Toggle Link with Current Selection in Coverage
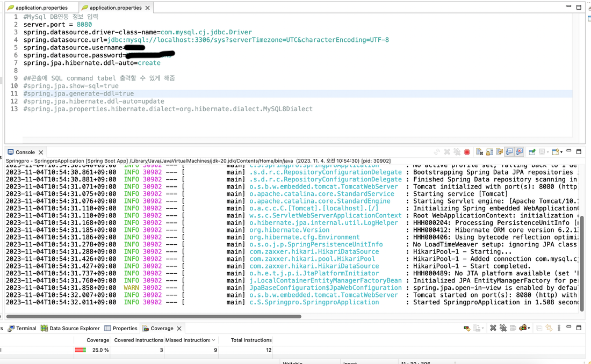The height and width of the screenshot is (364, 591). click(x=549, y=328)
